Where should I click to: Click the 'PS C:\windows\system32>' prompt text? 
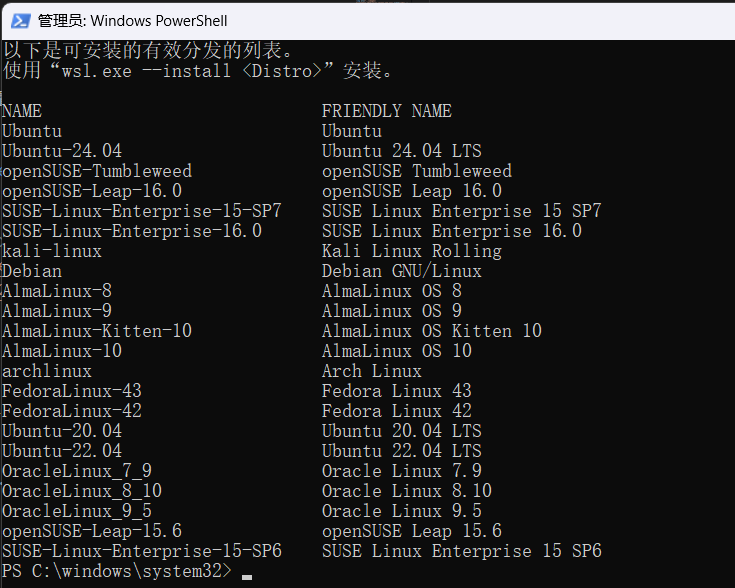coord(116,571)
